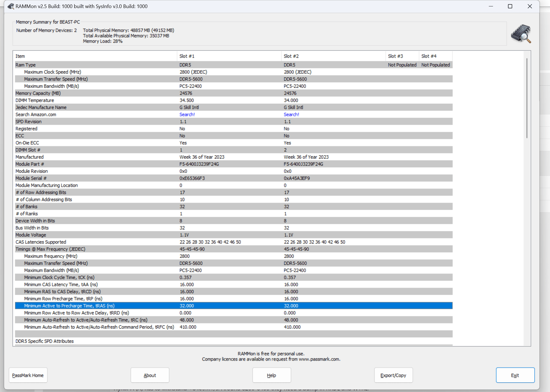Select Maximum Clock Speed (MHz) row
The width and height of the screenshot is (550, 392).
[x=234, y=72]
